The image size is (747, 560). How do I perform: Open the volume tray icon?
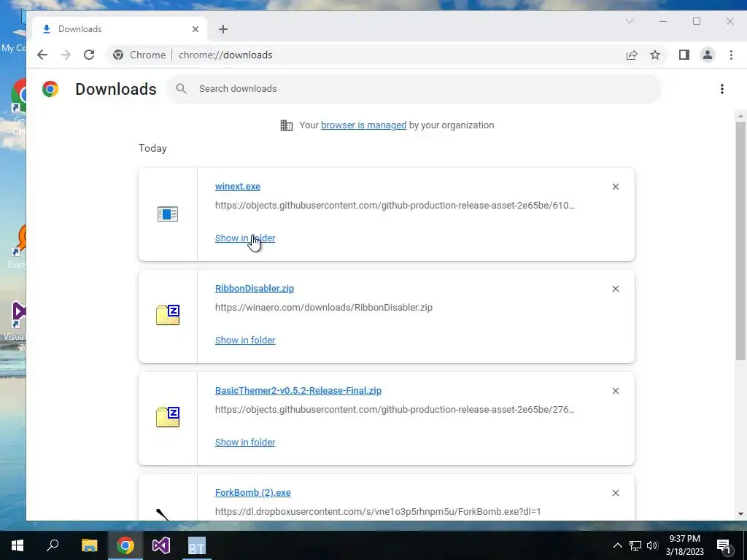point(652,545)
